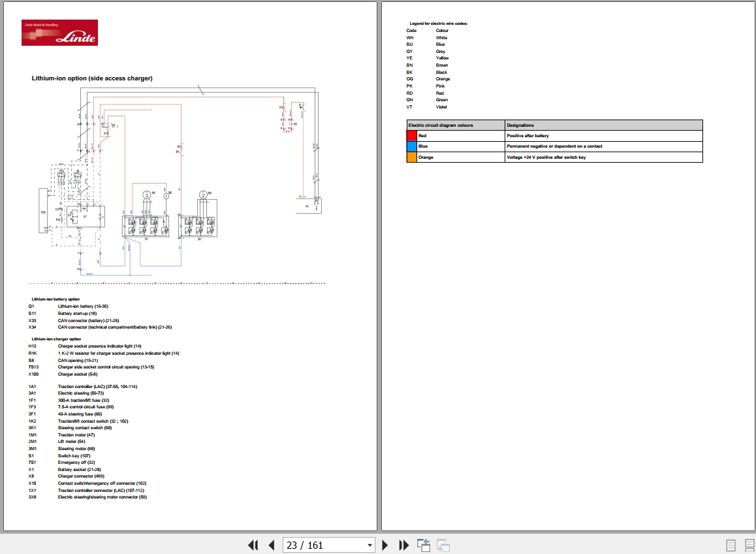Jump to the last page
The width and height of the screenshot is (756, 554).
[404, 546]
